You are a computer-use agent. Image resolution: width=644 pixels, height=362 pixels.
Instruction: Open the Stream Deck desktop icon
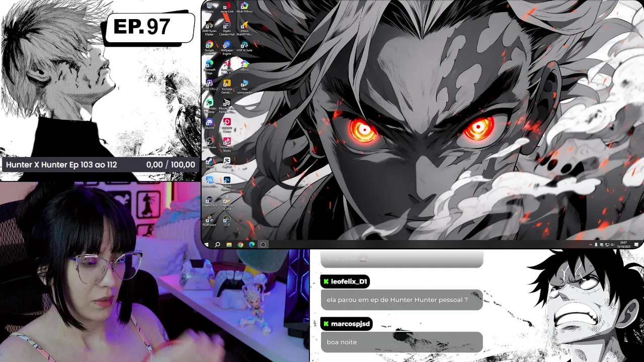pos(209,202)
